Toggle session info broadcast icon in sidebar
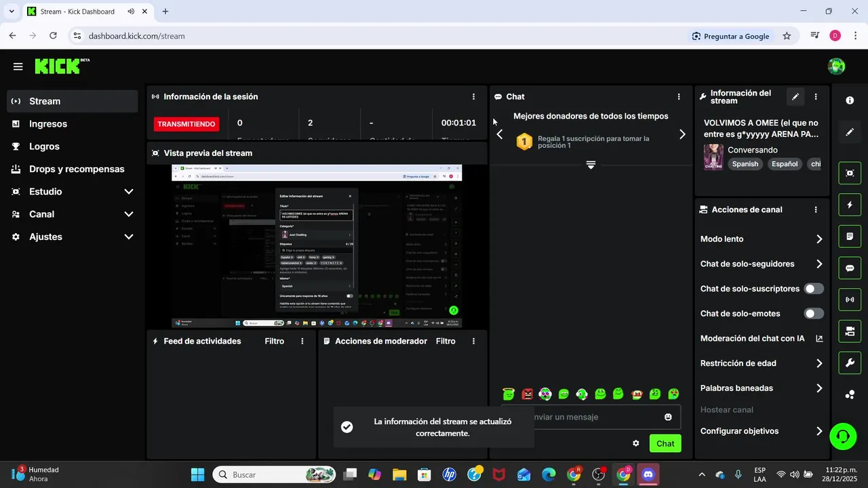 pyautogui.click(x=850, y=300)
